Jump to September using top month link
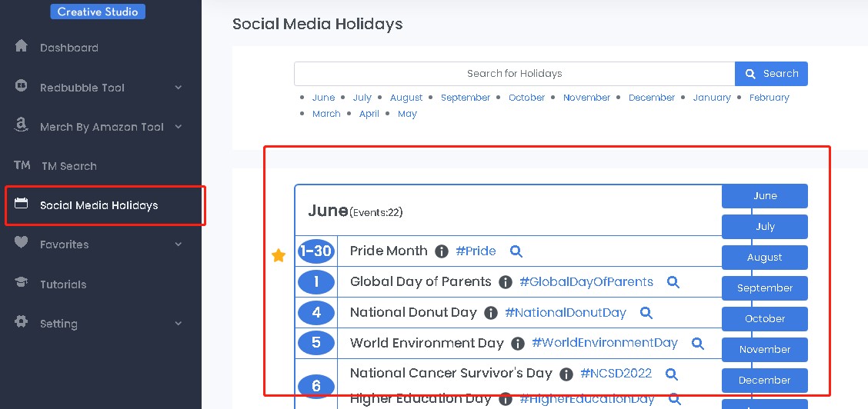This screenshot has height=409, width=868. tap(466, 98)
